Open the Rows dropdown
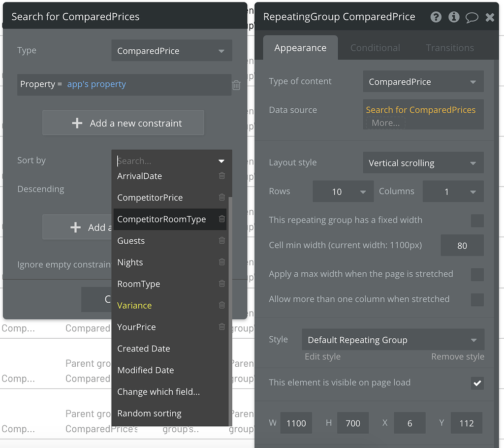This screenshot has height=448, width=504. (x=343, y=191)
